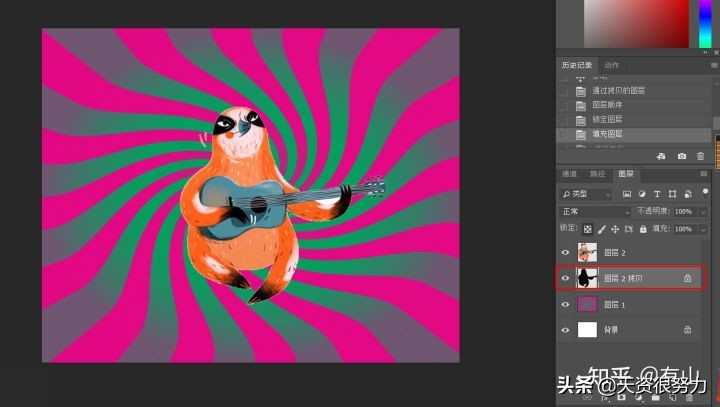The height and width of the screenshot is (407, 720).
Task: Switch to 路径 tab
Action: pyautogui.click(x=597, y=174)
